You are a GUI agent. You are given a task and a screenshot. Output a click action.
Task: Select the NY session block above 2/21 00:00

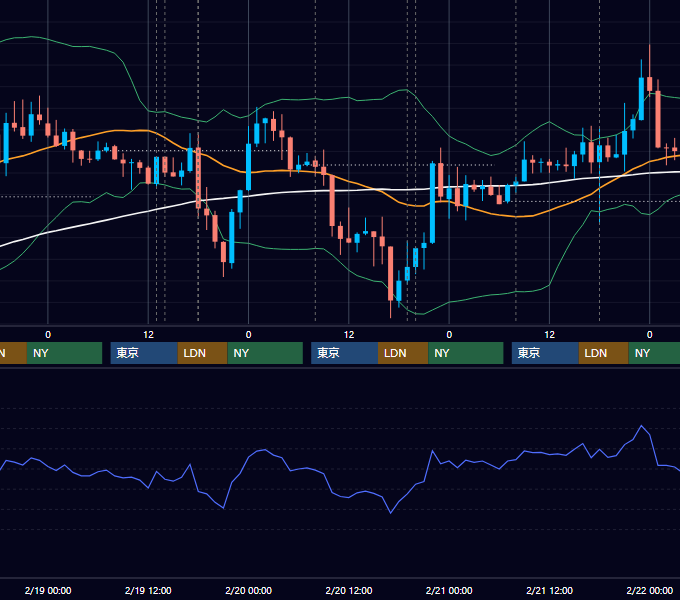(x=466, y=353)
